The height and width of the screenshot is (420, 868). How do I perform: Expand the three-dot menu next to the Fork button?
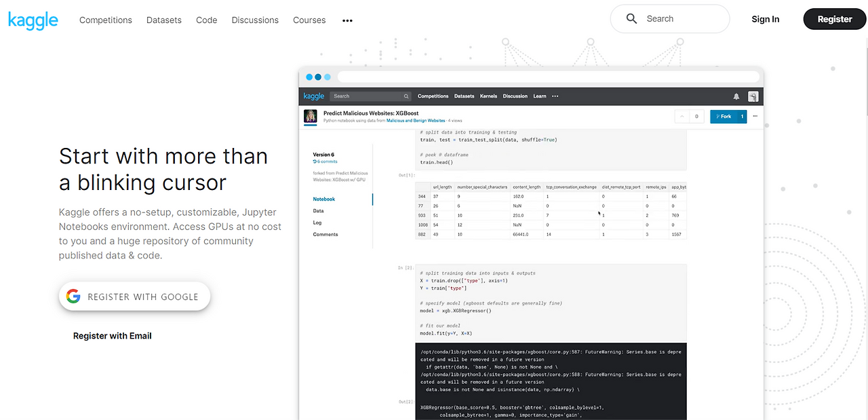click(755, 116)
